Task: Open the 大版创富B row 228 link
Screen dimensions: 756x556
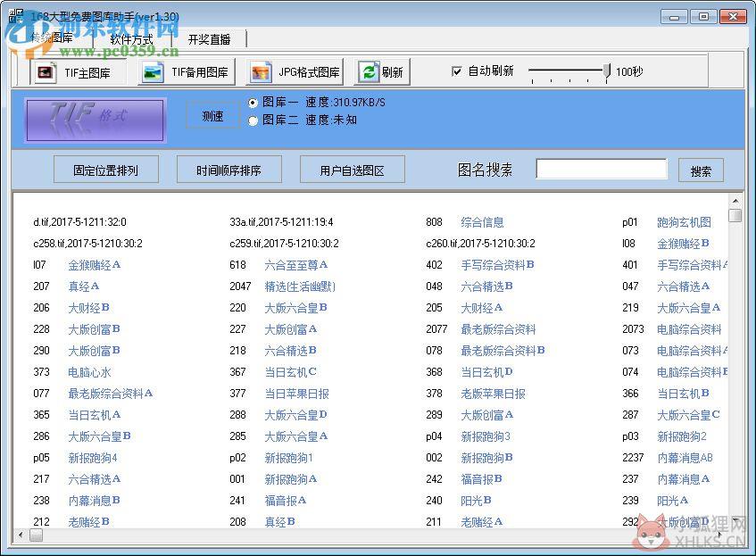Action: coord(95,329)
